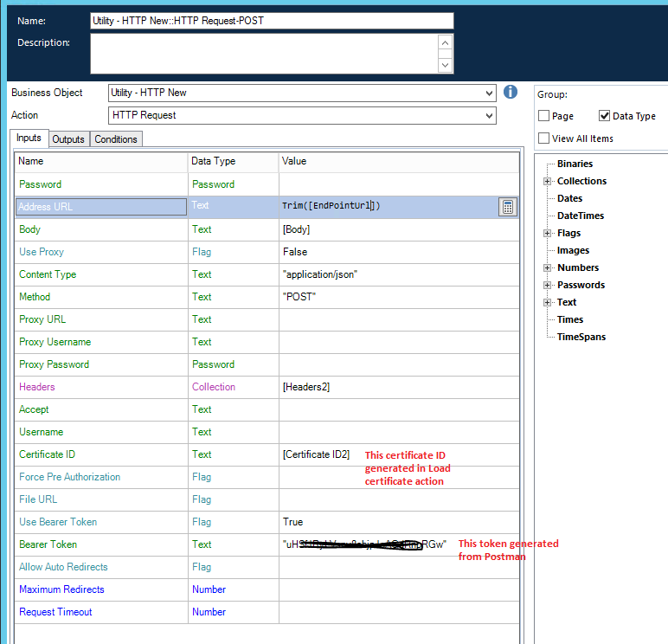Open the expression calculator for Address URL
This screenshot has width=668, height=644.
click(x=508, y=206)
